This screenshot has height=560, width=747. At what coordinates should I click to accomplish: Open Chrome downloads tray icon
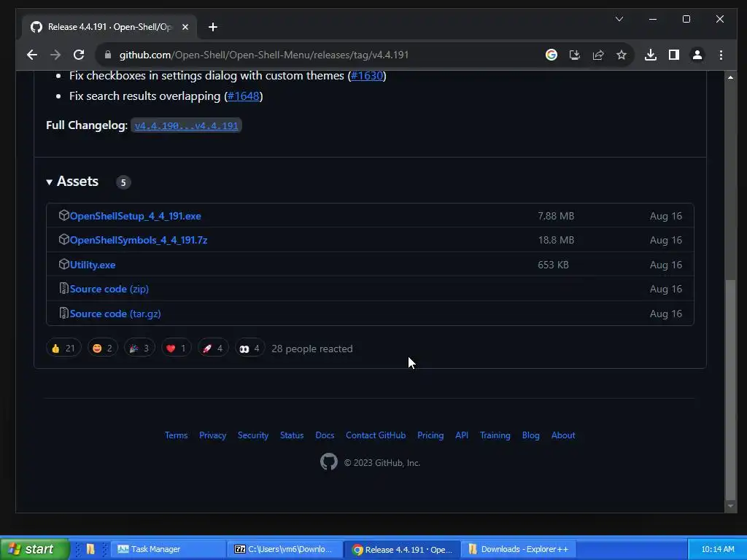click(x=650, y=55)
